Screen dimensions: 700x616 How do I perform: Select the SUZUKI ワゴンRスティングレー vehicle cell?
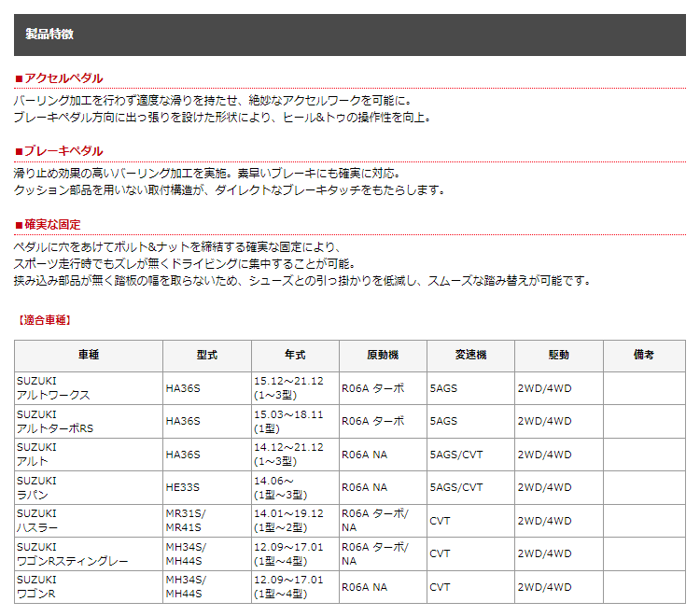point(89,554)
